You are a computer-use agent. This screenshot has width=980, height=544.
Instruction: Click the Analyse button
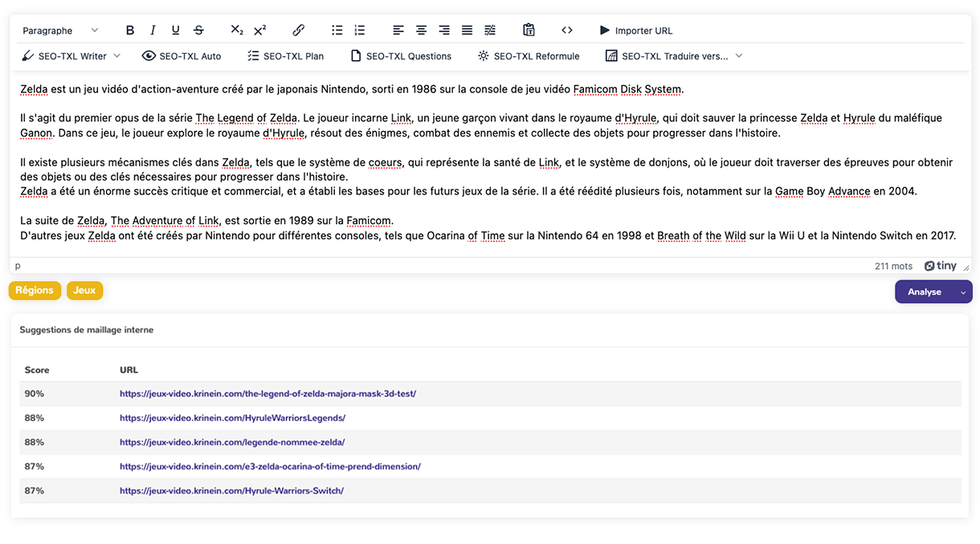pyautogui.click(x=925, y=292)
